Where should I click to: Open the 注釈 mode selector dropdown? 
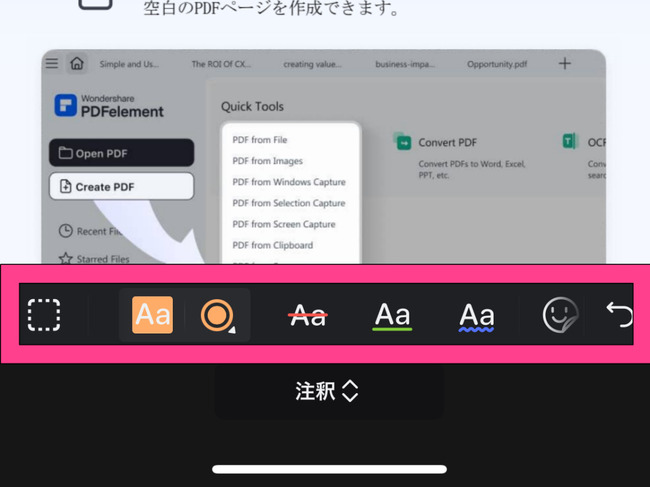pos(328,392)
